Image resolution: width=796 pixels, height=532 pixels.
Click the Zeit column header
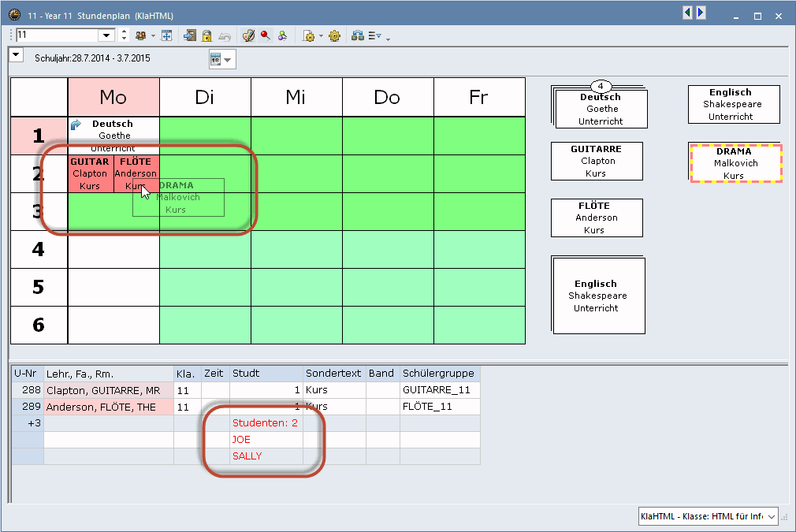(x=215, y=374)
